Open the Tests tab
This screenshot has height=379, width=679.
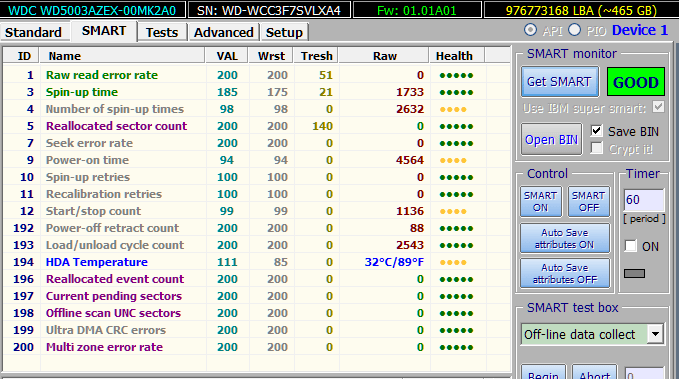click(x=162, y=32)
